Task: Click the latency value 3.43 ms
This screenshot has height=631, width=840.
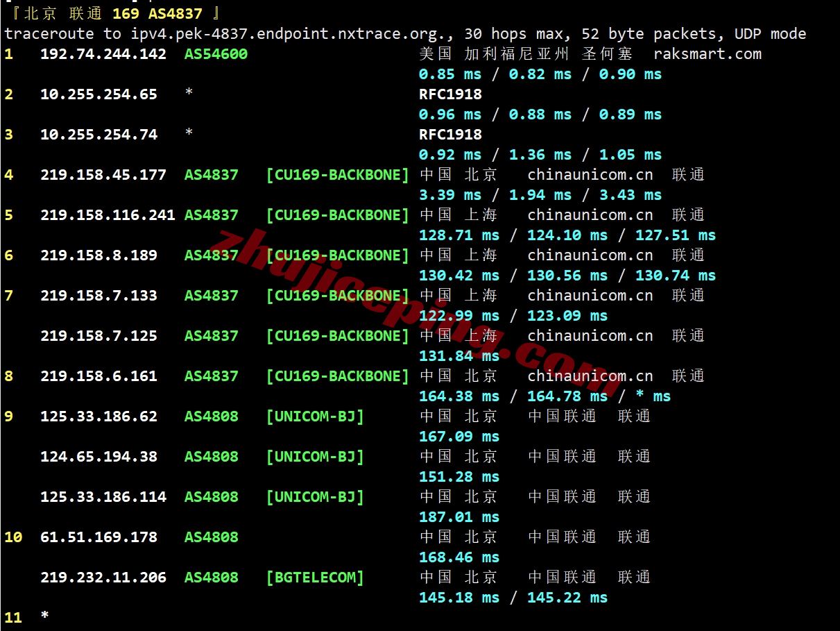Action: coord(631,195)
